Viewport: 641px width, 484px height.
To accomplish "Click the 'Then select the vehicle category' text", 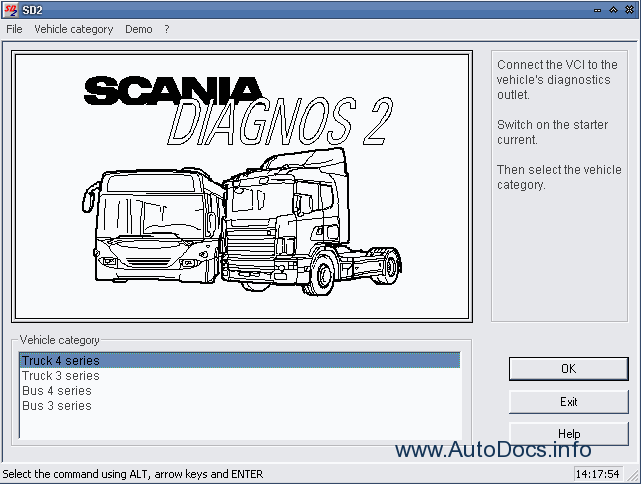I will [x=559, y=177].
